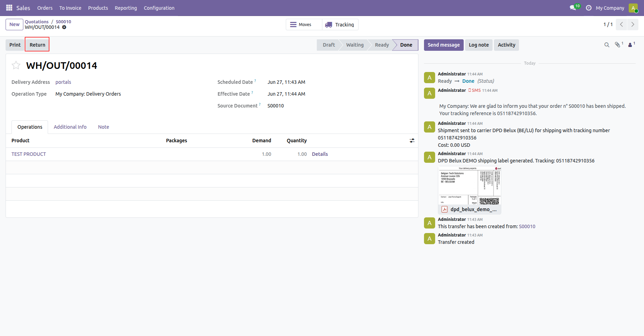
Task: Switch to the Additional Info tab
Action: pyautogui.click(x=70, y=127)
